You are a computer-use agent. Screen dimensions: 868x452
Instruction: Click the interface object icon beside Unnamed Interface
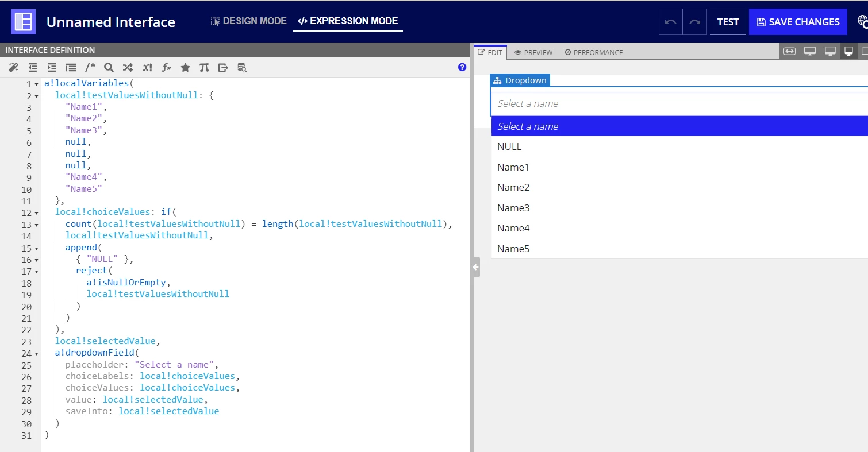[23, 22]
